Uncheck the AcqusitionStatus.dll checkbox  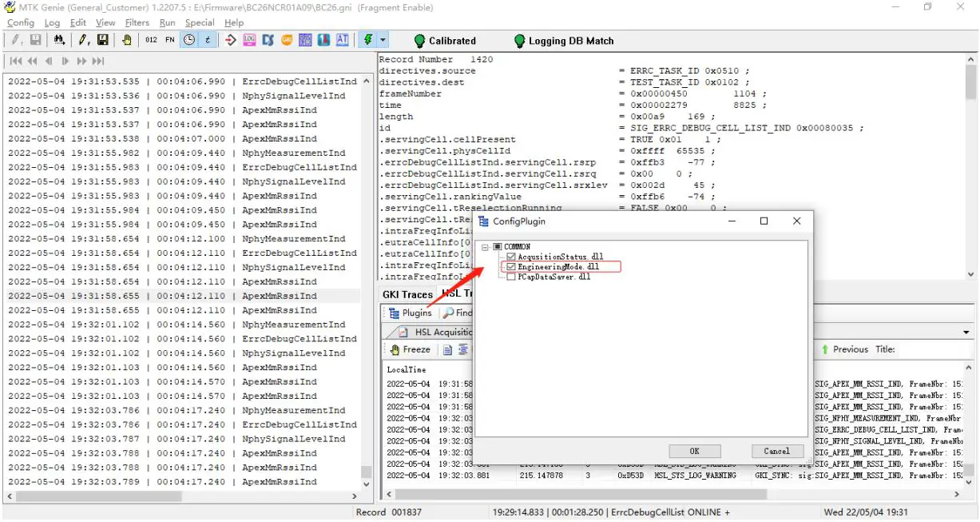[x=511, y=257]
